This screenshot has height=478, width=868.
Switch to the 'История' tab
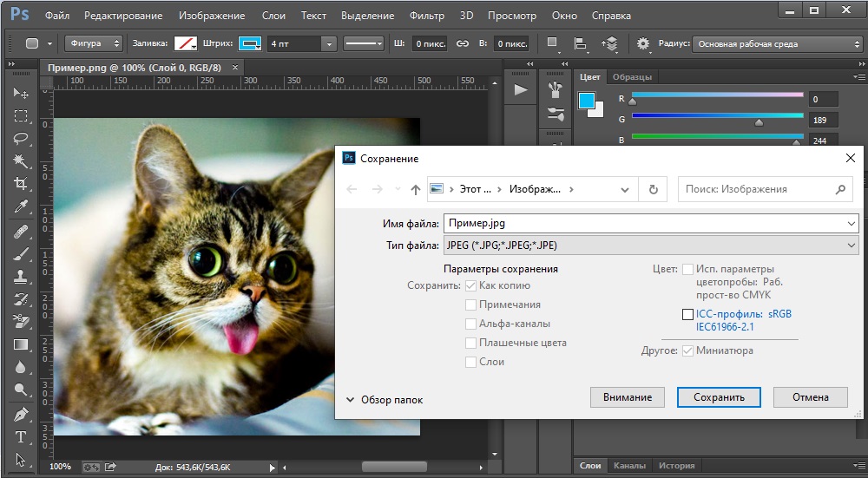pos(676,465)
